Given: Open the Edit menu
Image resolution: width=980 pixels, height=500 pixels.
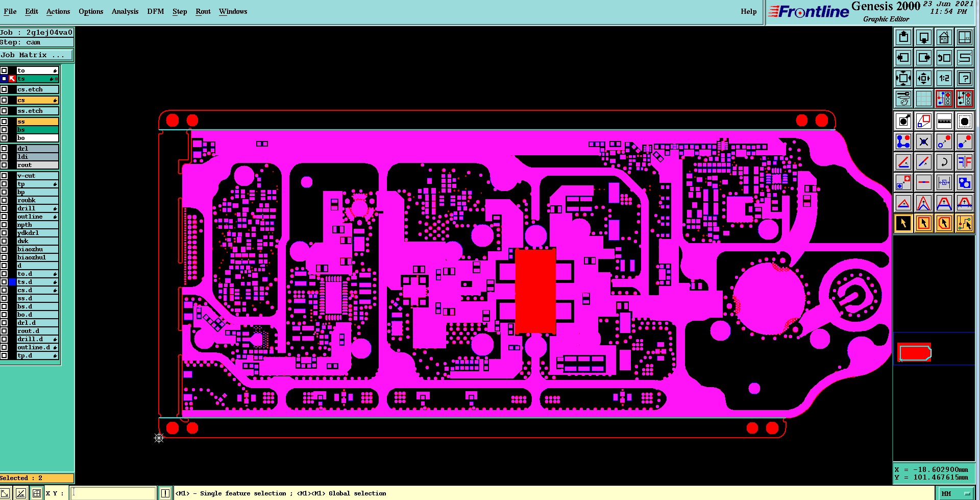Looking at the screenshot, I should (32, 11).
